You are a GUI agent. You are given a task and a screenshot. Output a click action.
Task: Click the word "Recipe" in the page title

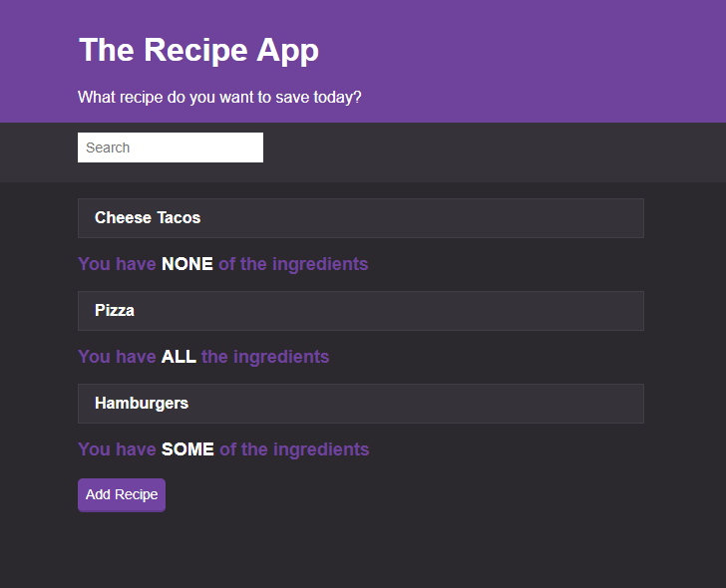click(195, 51)
